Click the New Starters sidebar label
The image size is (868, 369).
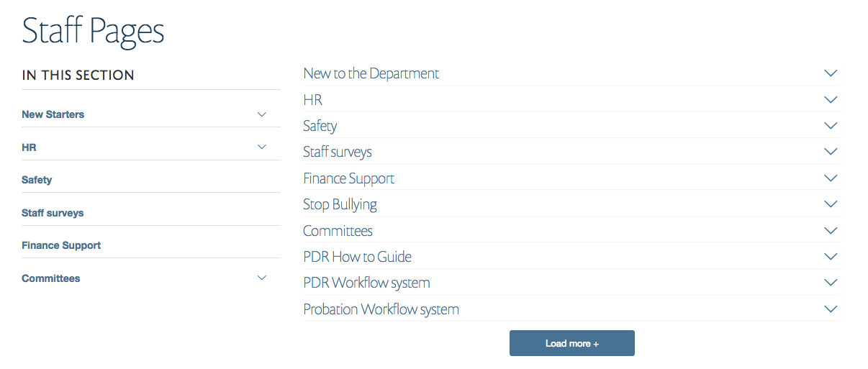[x=53, y=114]
